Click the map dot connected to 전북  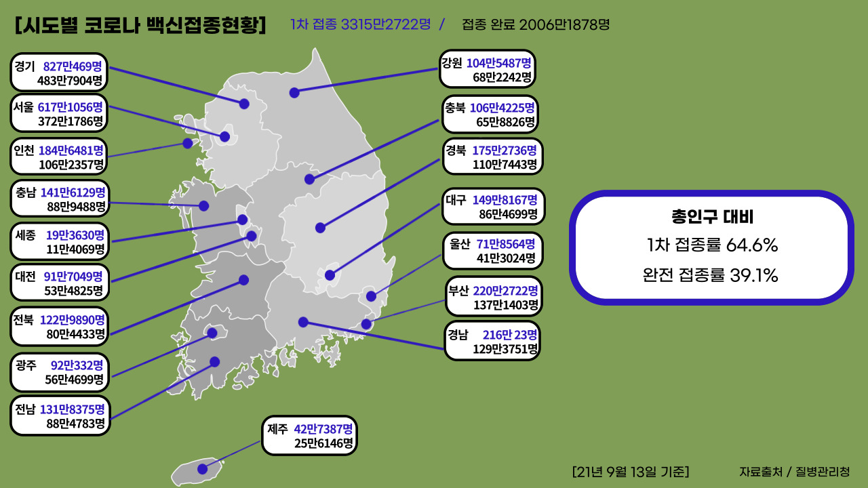point(243,279)
